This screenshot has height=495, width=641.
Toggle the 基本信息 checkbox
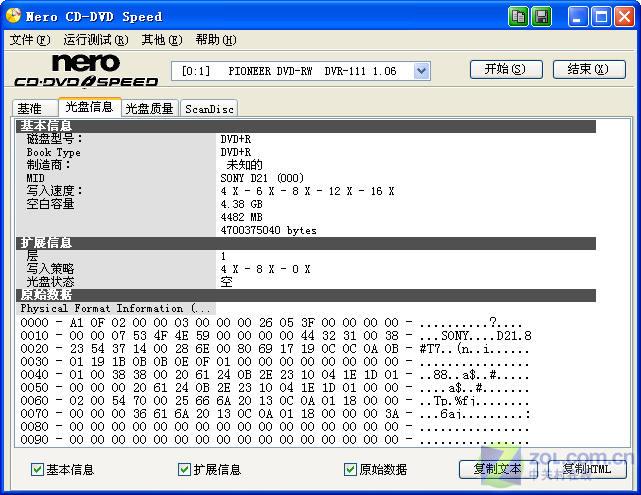point(37,469)
